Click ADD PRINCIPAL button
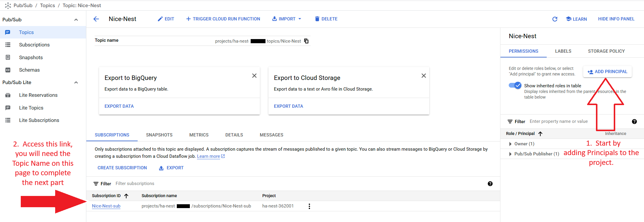This screenshot has height=222, width=644. pyautogui.click(x=607, y=72)
